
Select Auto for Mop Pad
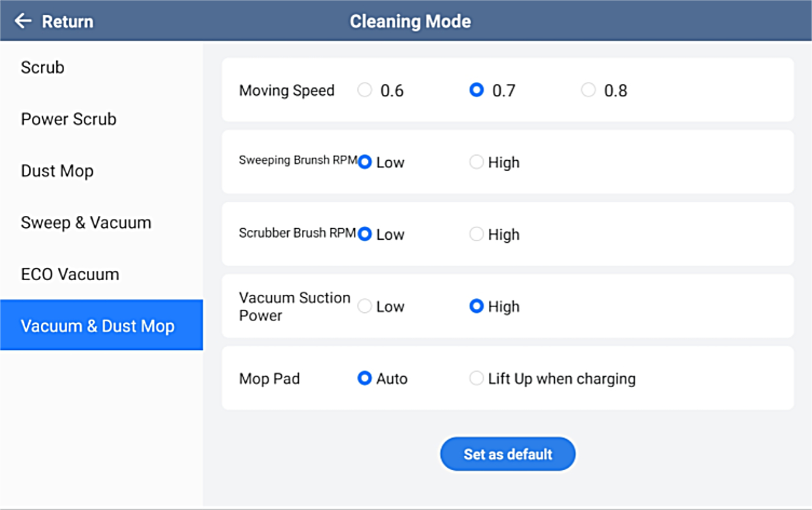(365, 379)
